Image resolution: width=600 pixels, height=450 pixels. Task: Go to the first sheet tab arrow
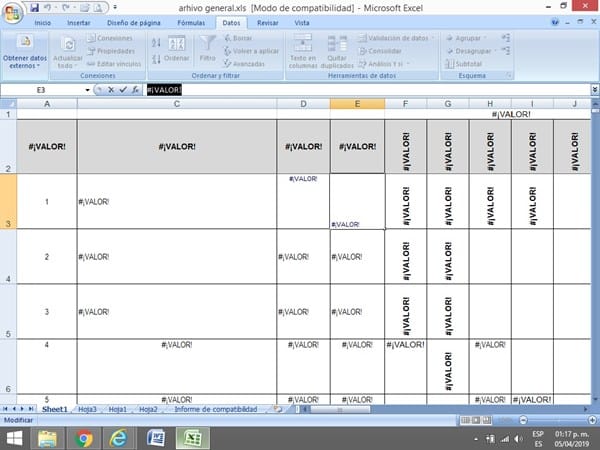[5, 409]
